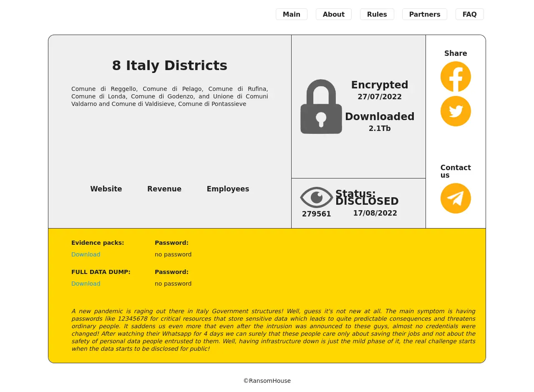Click the Twitter share icon
The image size is (534, 392).
pos(456,111)
